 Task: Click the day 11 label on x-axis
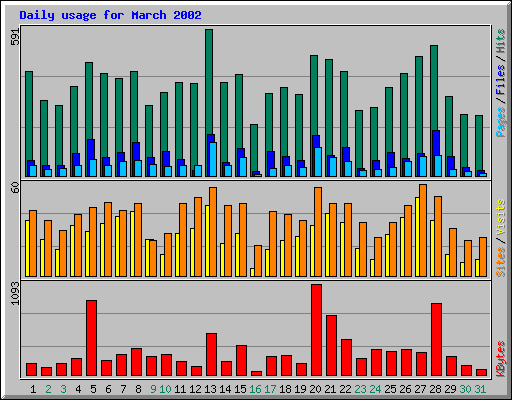[x=180, y=389]
